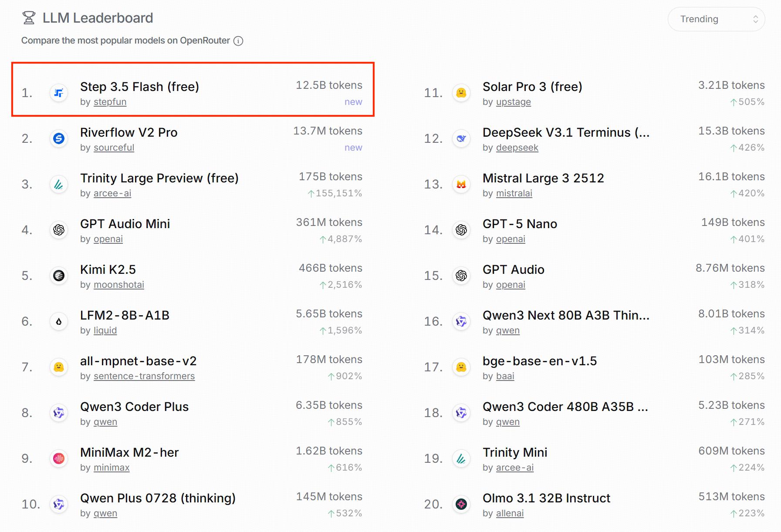781x532 pixels.
Task: Open the Trinity Mini model title
Action: (x=514, y=452)
